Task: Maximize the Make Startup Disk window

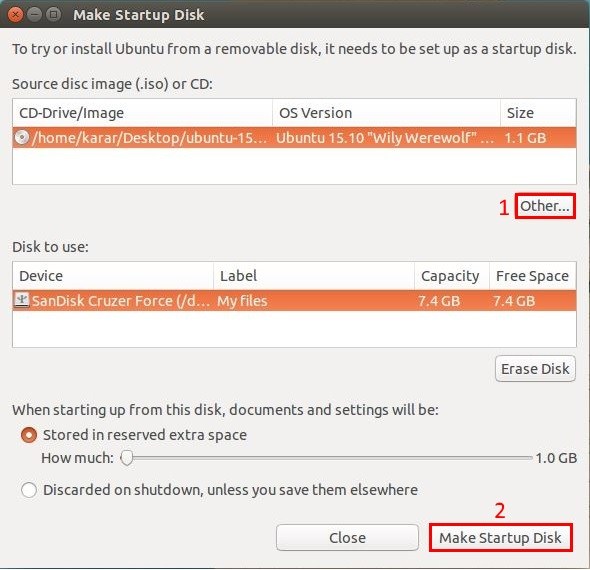Action: pyautogui.click(x=53, y=15)
